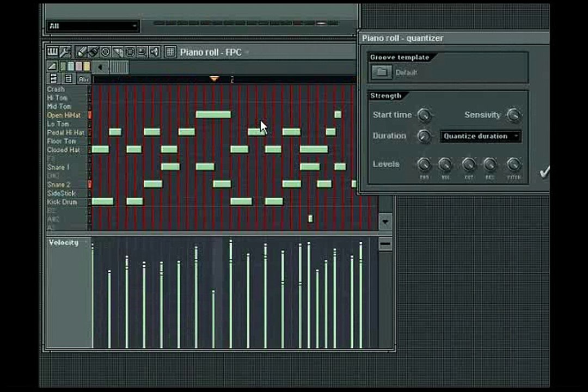Click the minus button beside the velocity lane
588x392 pixels.
coord(385,244)
